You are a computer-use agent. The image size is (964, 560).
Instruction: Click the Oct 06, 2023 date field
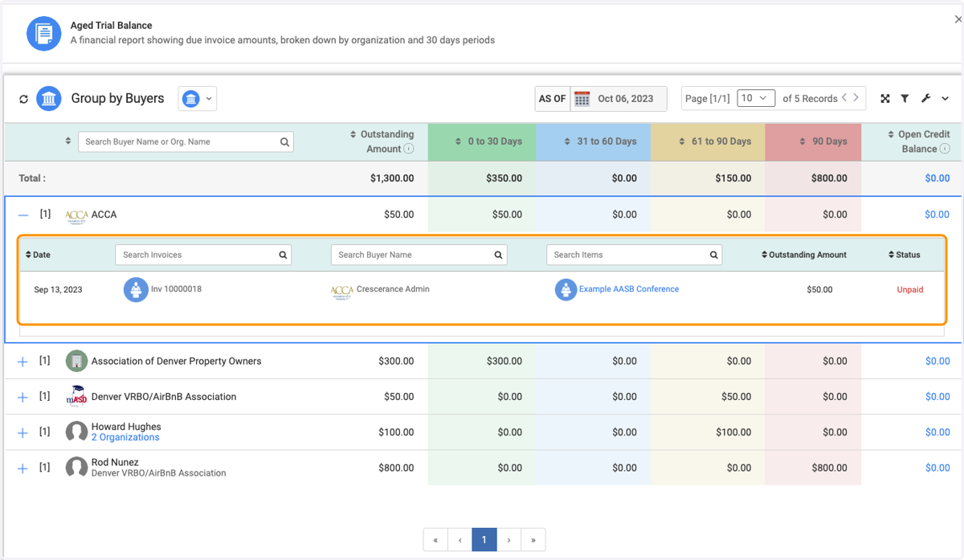coord(626,99)
